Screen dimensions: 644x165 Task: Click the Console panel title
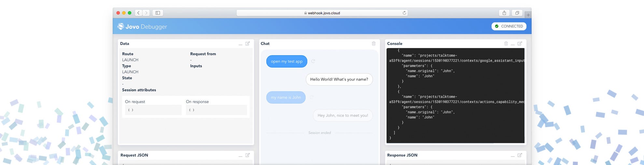coord(395,44)
